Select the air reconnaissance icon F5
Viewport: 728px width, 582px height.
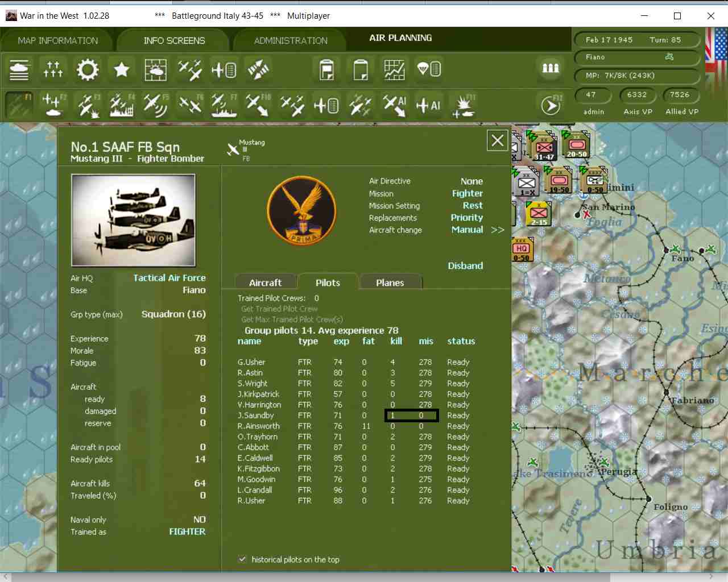156,105
